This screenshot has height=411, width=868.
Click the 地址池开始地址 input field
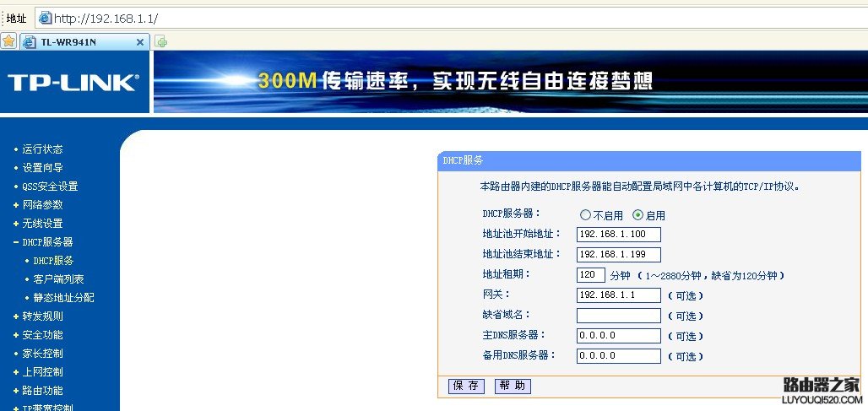[618, 234]
